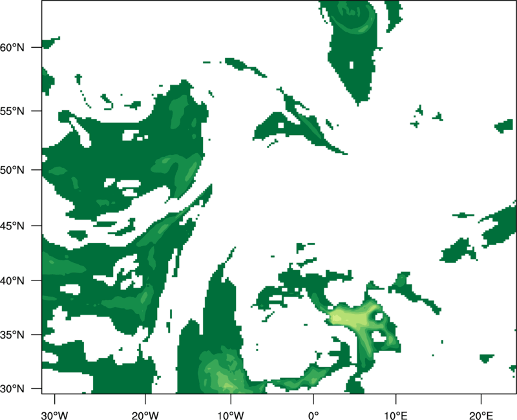Click the 20°E longitude label
The width and height of the screenshot is (517, 420).
tap(481, 415)
